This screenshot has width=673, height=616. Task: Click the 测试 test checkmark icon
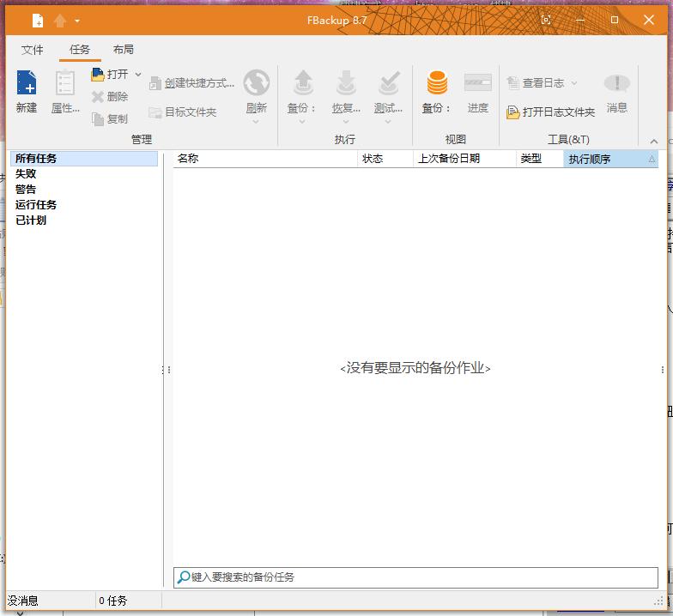[x=389, y=82]
